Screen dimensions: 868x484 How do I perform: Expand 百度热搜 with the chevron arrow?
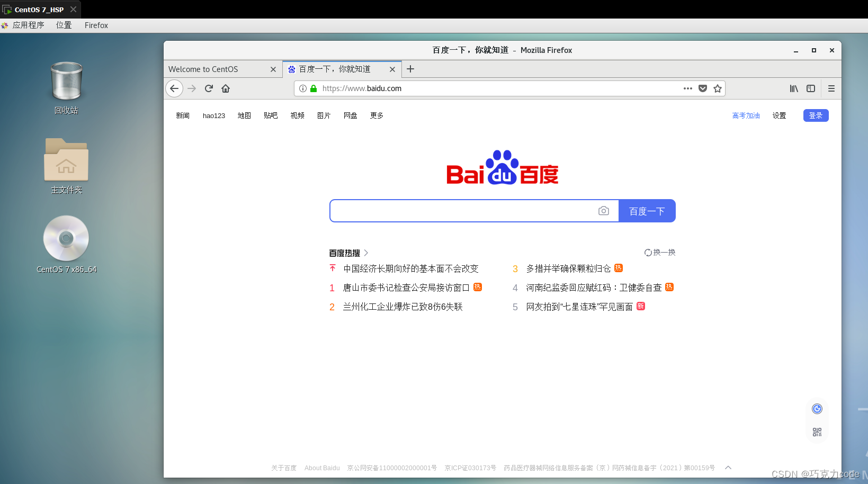tap(366, 253)
